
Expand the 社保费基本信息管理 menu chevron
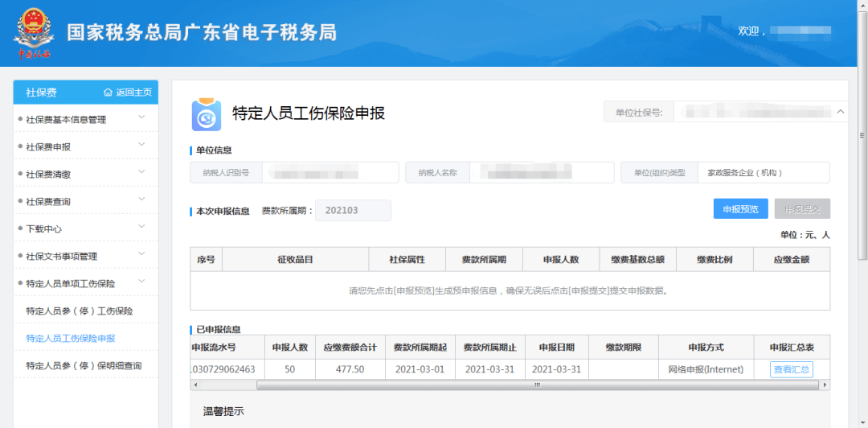(x=141, y=117)
